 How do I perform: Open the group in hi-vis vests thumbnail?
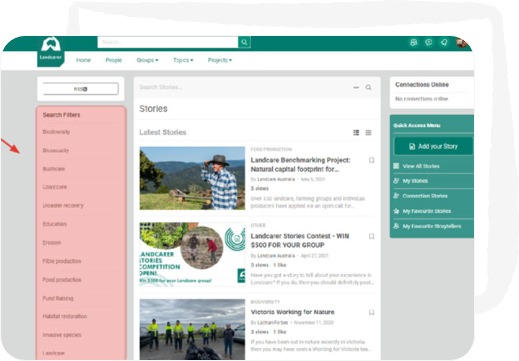coord(192,329)
